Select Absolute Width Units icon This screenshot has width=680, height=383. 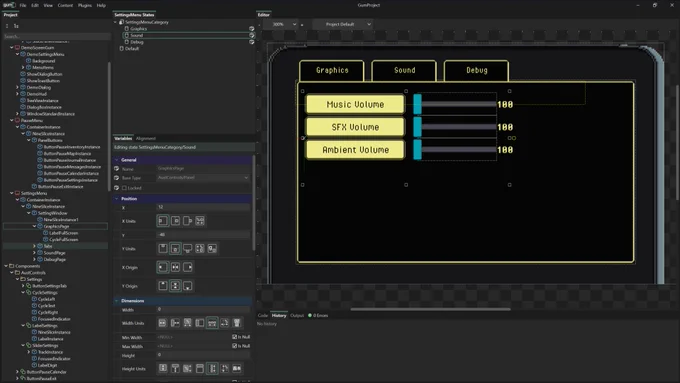click(x=162, y=323)
